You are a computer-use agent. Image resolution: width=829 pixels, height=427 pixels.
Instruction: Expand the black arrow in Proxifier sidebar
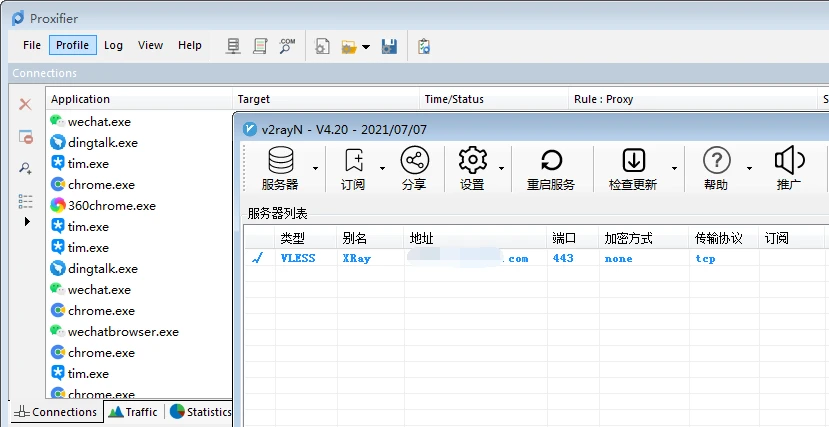pyautogui.click(x=27, y=221)
